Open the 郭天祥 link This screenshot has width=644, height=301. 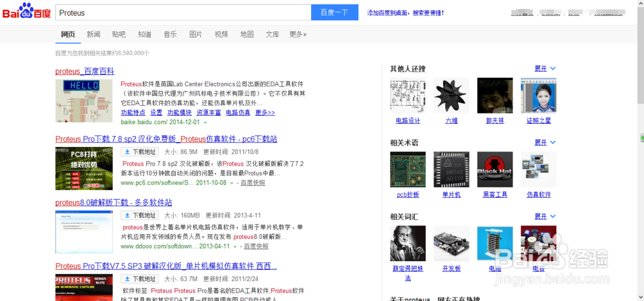495,121
